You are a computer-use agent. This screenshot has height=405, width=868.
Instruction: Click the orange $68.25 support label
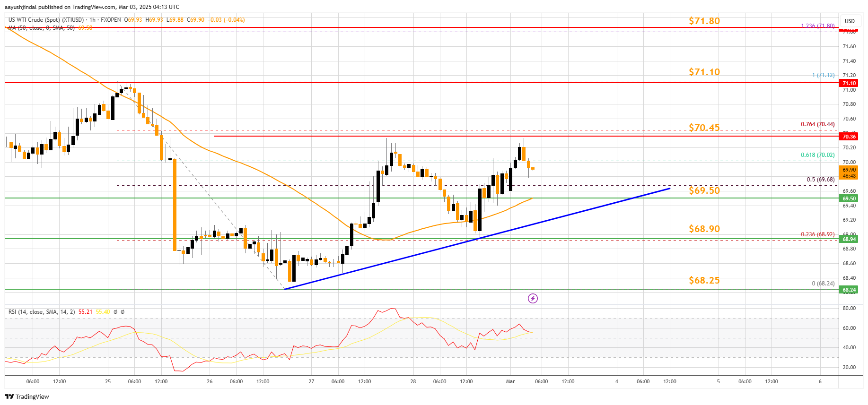pyautogui.click(x=704, y=280)
